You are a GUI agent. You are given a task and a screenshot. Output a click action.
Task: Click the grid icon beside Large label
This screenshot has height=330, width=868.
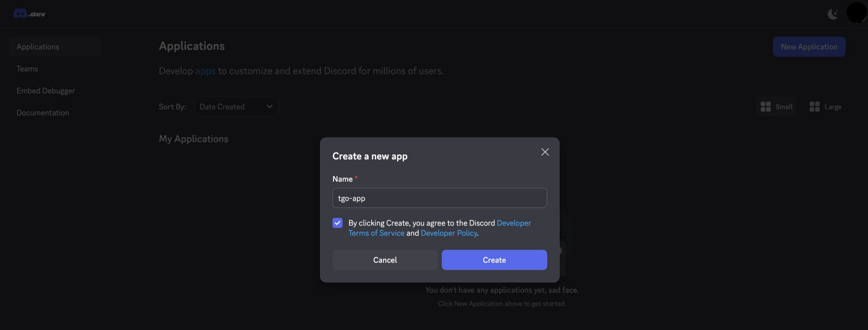pos(814,107)
